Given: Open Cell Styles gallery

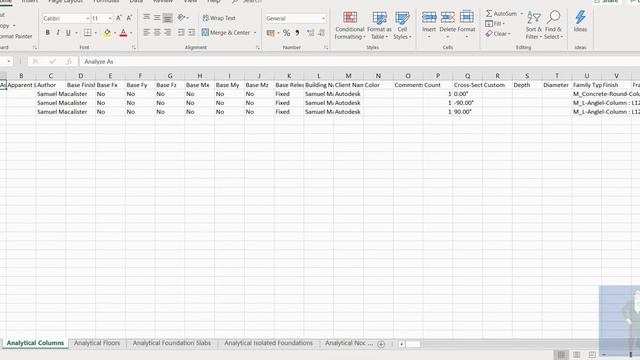Looking at the screenshot, I should [402, 25].
